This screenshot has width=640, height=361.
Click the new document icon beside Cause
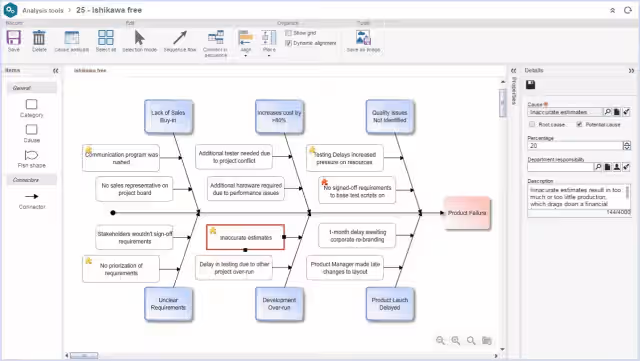[617, 112]
